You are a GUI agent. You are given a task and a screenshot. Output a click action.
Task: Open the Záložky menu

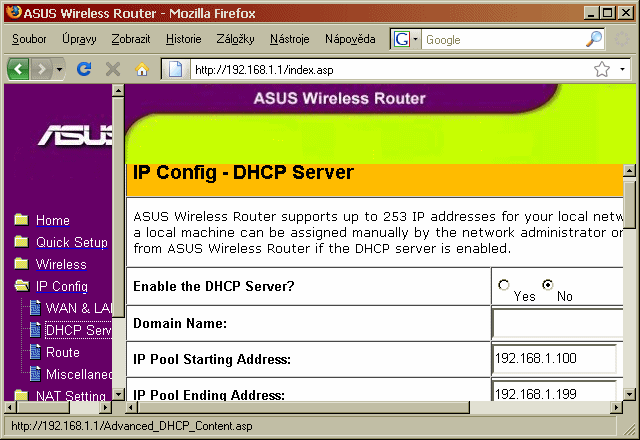[235, 39]
